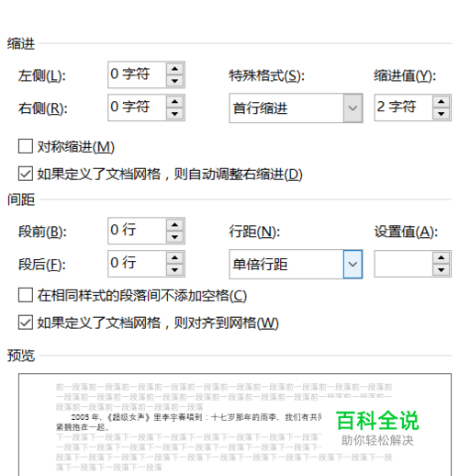The image size is (459, 476).
Task: Increase line spacing set value (设置值) up arrow
Action: [x=441, y=257]
